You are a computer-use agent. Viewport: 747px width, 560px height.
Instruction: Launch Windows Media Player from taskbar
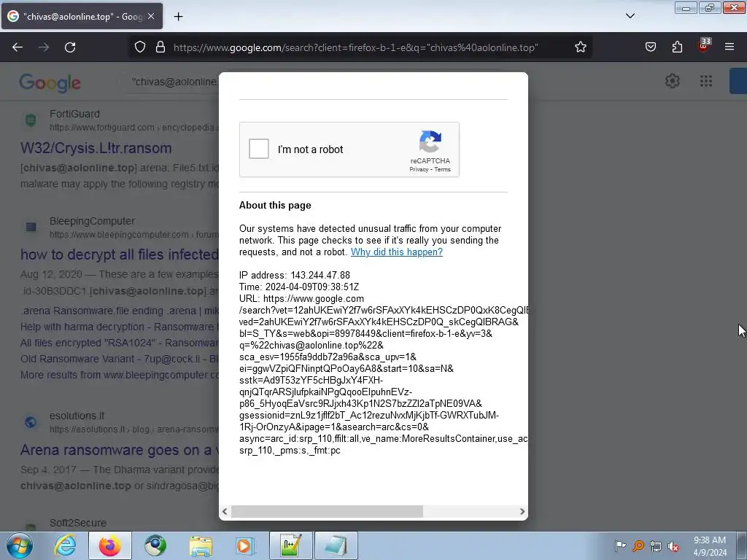tap(245, 545)
